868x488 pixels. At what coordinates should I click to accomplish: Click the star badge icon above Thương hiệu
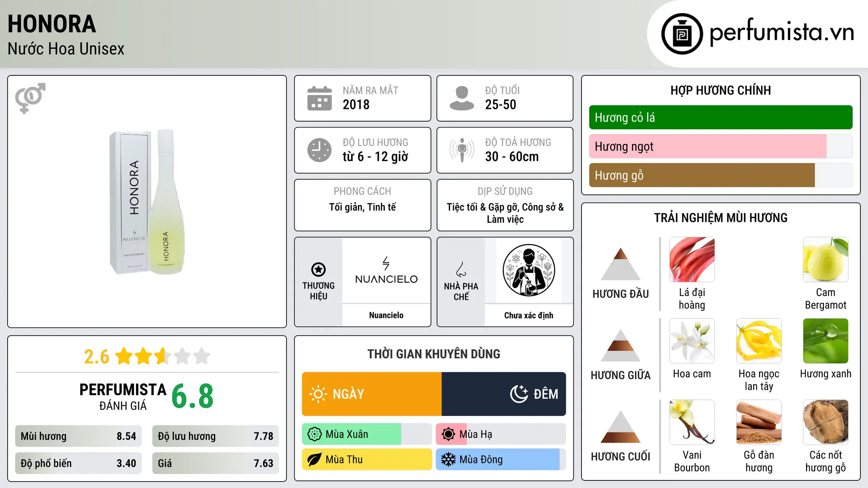pyautogui.click(x=318, y=269)
